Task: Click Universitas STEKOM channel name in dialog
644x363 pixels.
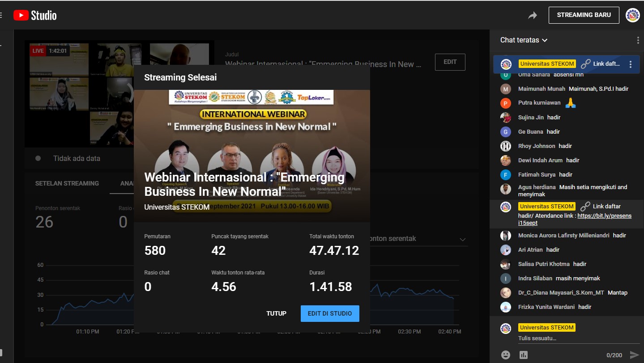Action: (x=177, y=207)
